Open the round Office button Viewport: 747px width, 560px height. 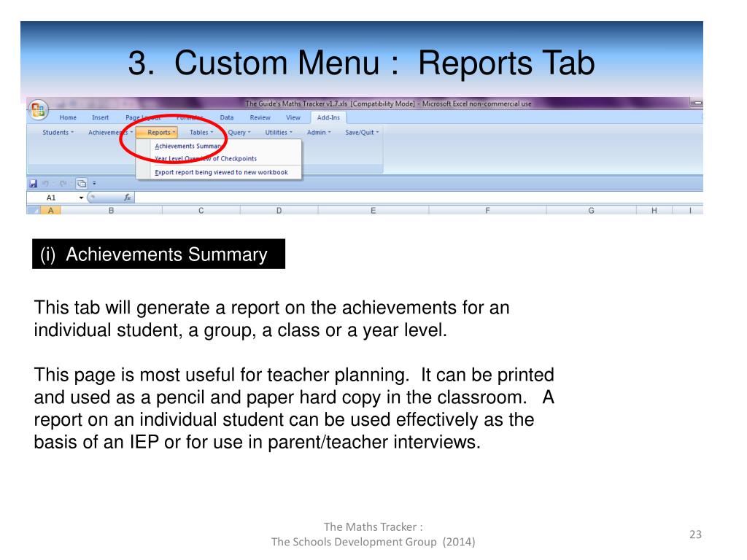click(x=38, y=109)
